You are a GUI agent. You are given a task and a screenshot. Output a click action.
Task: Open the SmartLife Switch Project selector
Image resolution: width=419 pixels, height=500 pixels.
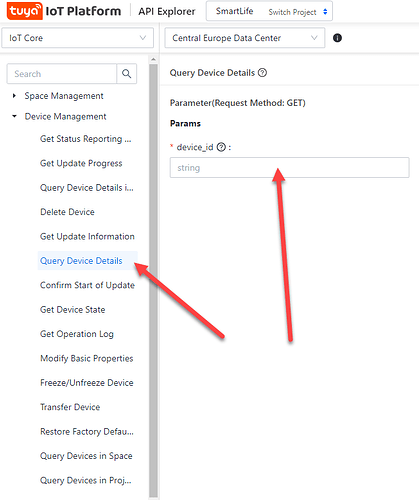[x=269, y=11]
